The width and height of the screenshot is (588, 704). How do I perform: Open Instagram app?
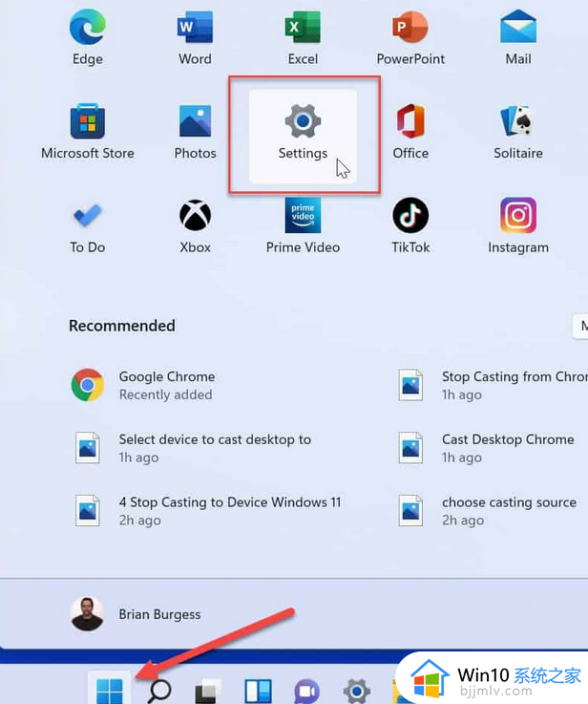518,226
